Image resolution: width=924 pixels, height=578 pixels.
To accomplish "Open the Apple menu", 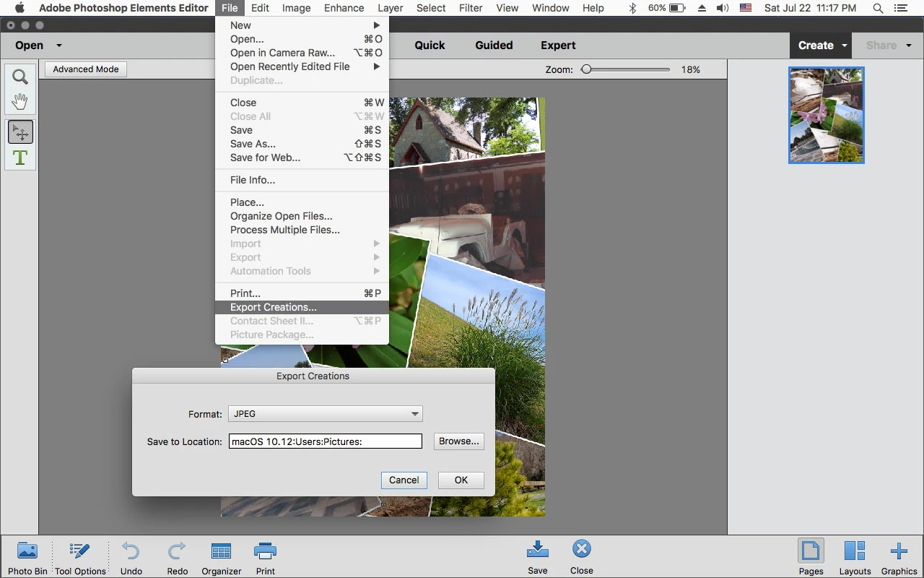I will coord(19,8).
